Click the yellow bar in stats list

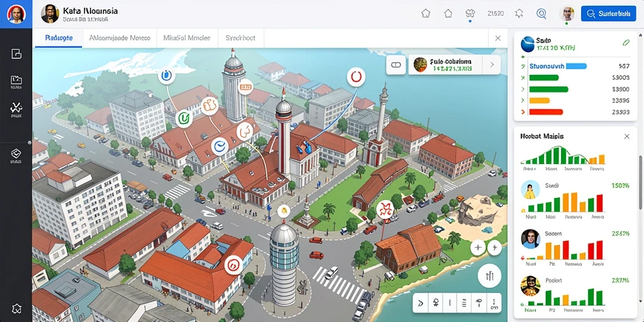[x=539, y=100]
